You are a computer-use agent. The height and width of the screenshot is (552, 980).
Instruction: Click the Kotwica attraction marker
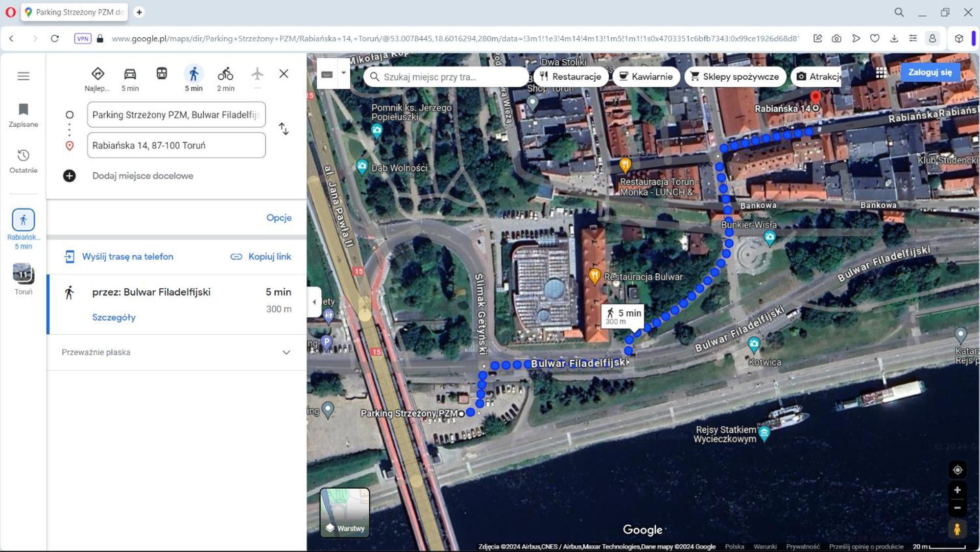click(x=754, y=345)
